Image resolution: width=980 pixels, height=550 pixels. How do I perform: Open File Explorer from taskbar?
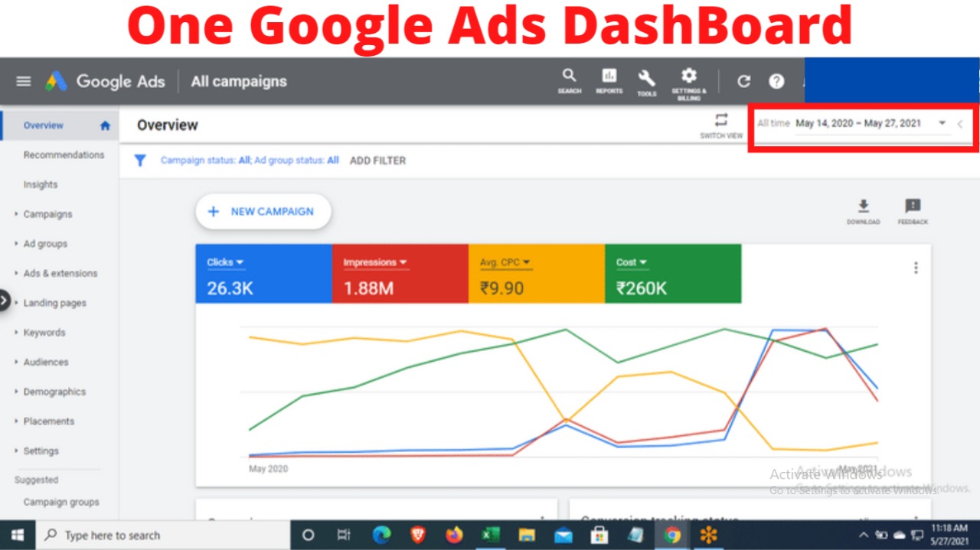(527, 535)
